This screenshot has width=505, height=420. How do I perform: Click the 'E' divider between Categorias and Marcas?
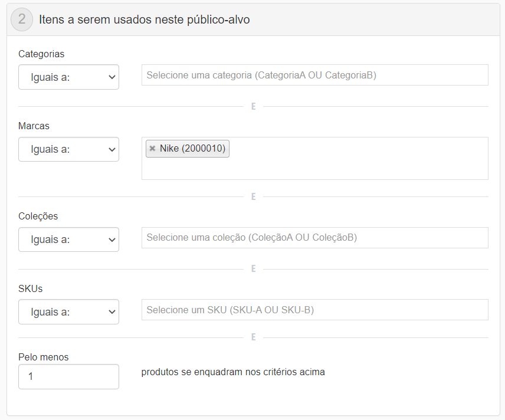coord(253,107)
